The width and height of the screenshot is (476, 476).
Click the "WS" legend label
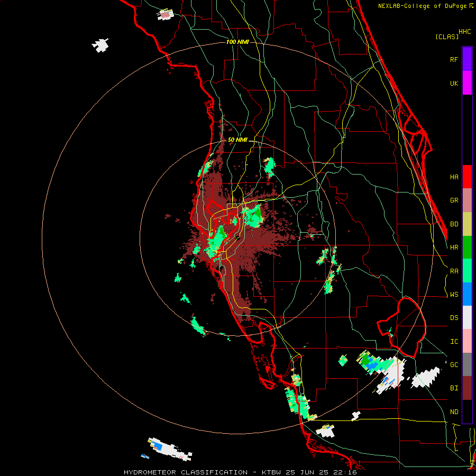[x=454, y=295]
